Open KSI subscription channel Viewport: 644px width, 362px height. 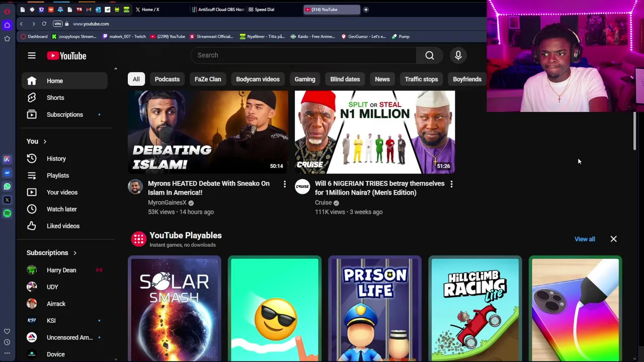(64, 321)
